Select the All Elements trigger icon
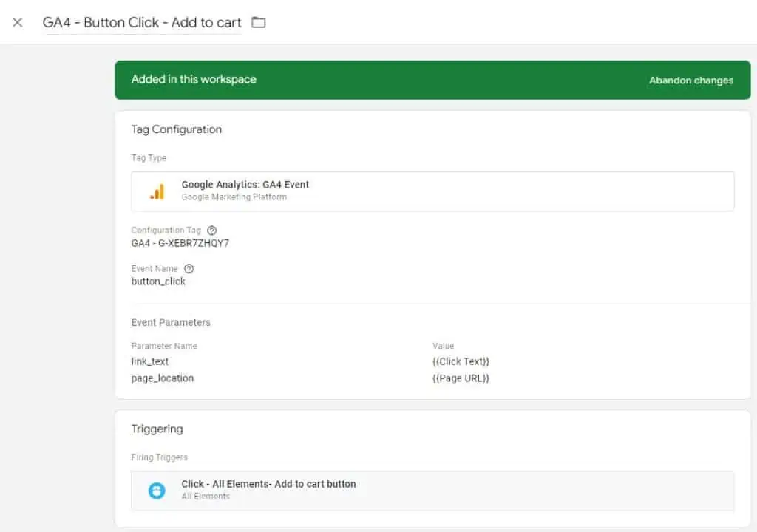 coord(156,490)
